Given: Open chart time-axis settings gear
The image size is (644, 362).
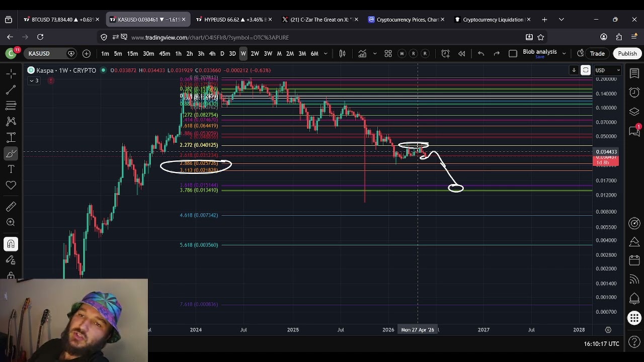Looking at the screenshot, I should [608, 330].
